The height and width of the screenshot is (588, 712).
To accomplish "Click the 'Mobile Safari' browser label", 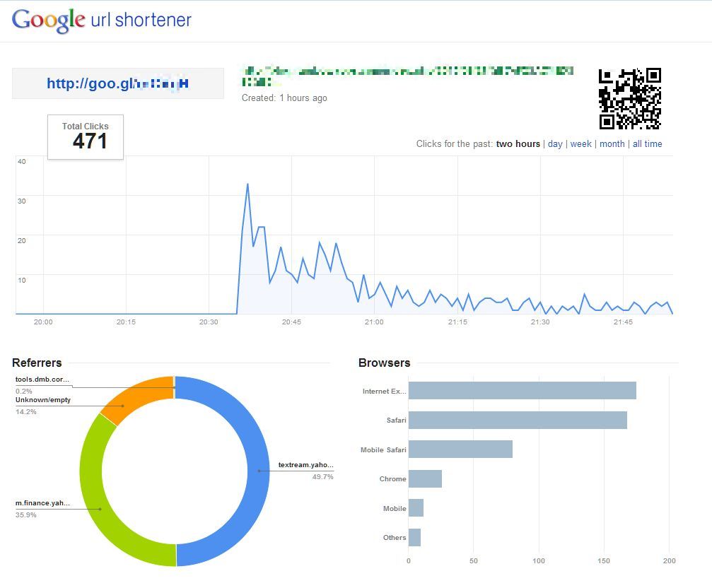I will click(x=383, y=449).
